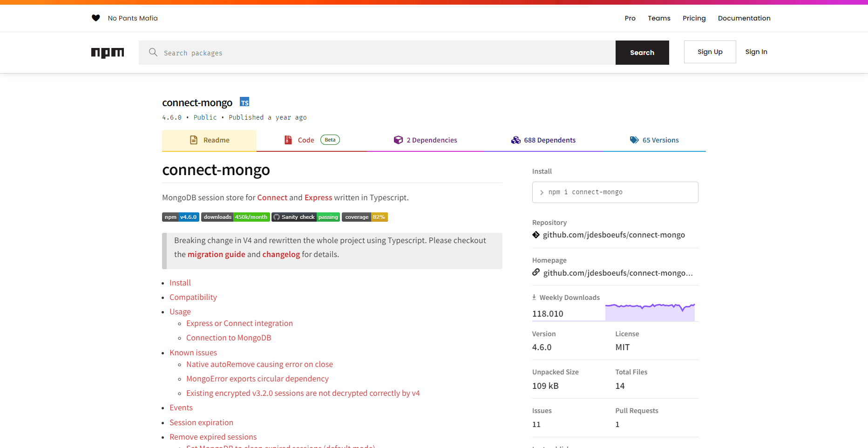
Task: Open the npm v4.6.0 badge
Action: coord(181,217)
